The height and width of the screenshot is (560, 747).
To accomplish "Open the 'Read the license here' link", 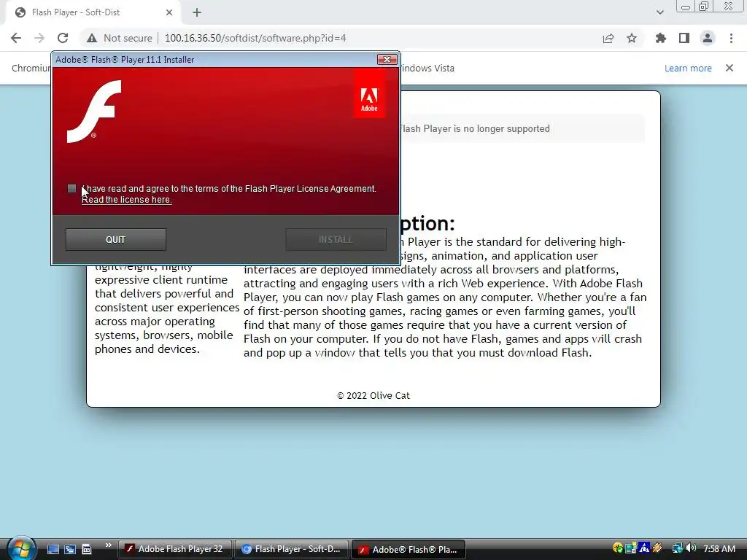I will click(127, 200).
